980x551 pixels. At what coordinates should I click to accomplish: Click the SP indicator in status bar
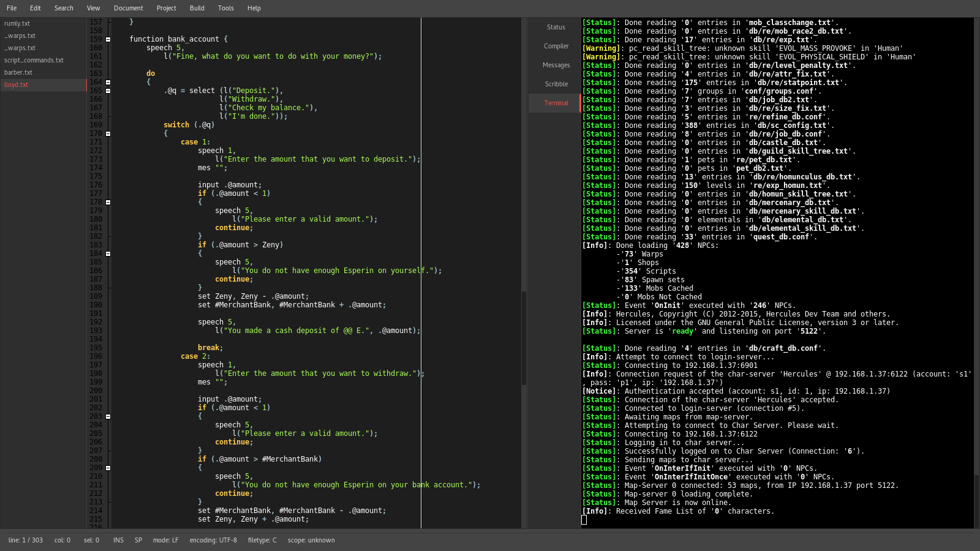[138, 540]
